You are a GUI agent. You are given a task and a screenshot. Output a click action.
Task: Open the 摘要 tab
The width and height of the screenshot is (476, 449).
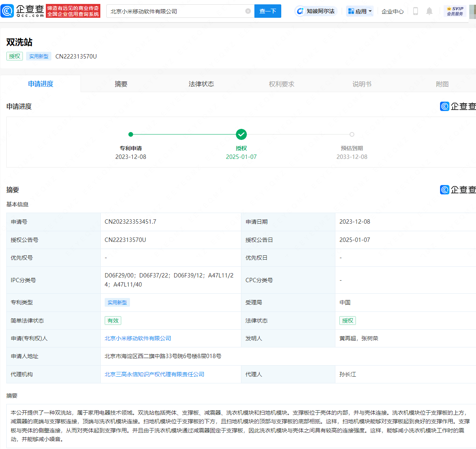pos(121,84)
